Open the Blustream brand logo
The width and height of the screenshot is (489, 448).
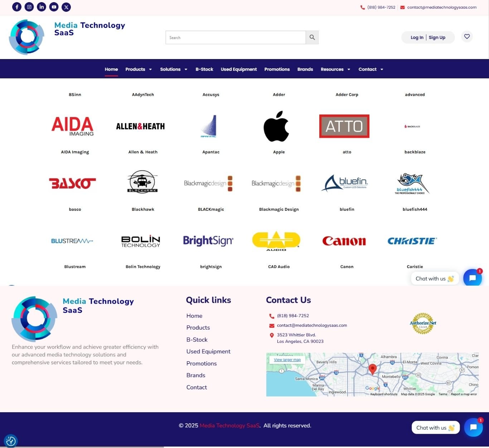[72, 241]
